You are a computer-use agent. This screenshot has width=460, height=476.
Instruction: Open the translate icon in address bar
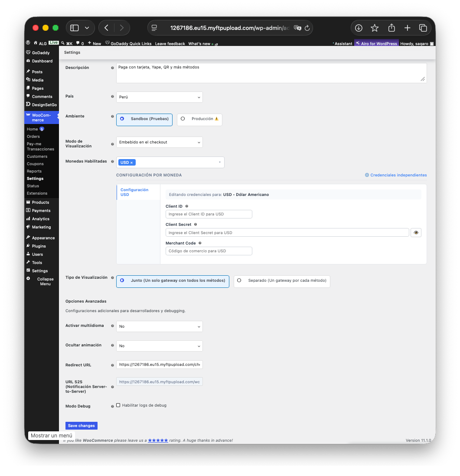point(297,28)
